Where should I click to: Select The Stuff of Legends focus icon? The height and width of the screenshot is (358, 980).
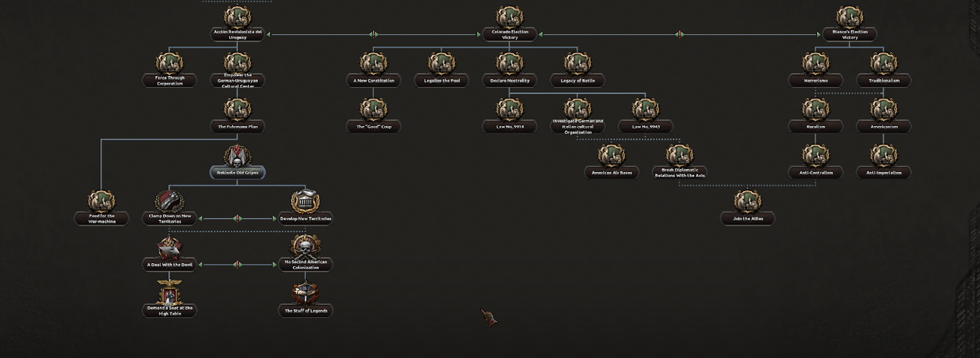coord(306,293)
